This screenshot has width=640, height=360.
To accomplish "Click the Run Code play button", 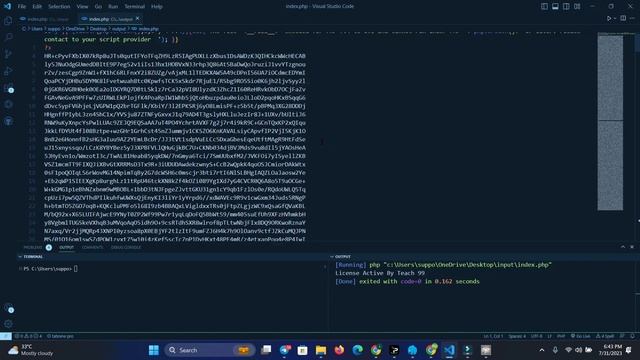I will click(x=609, y=18).
